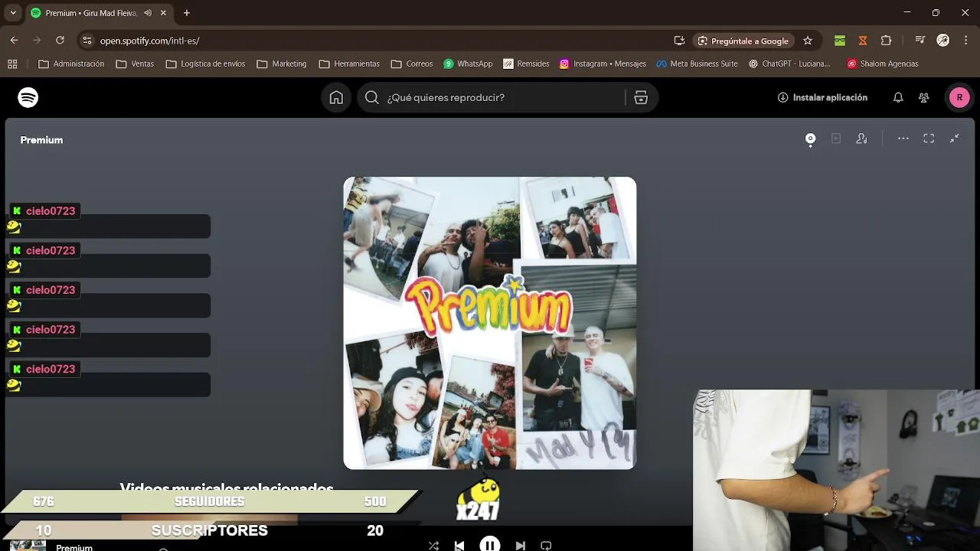Skip to the next track
This screenshot has height=551, width=980.
[x=521, y=546]
